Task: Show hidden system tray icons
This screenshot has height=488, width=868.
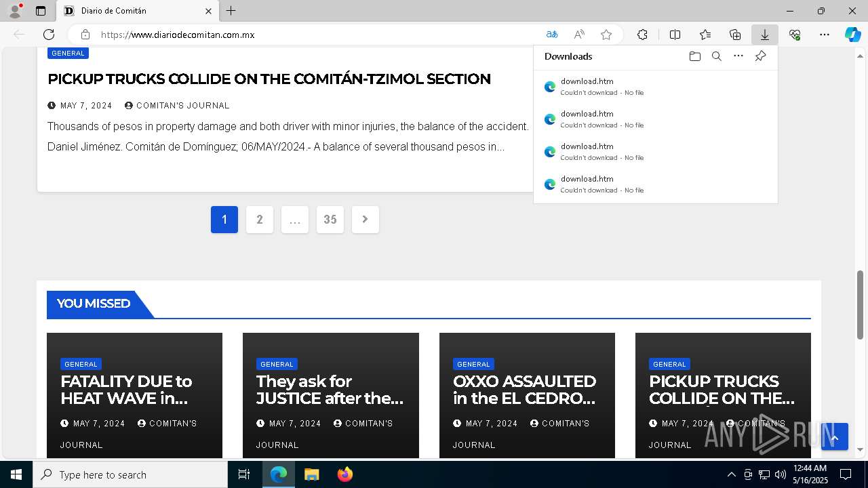Action: click(x=731, y=474)
